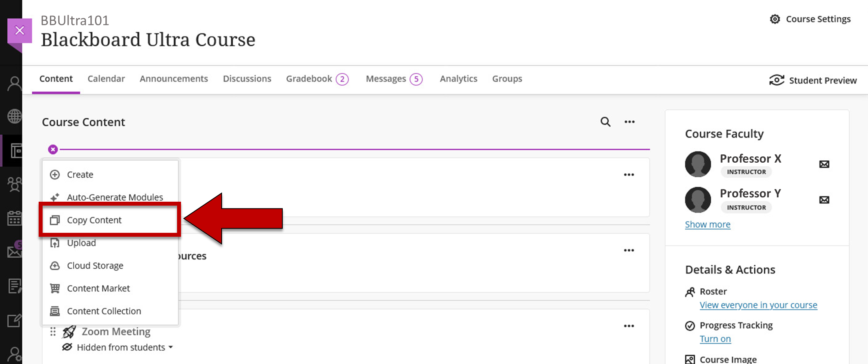The width and height of the screenshot is (868, 364).
Task: Open Organizations people icon in sidebar
Action: tap(15, 184)
